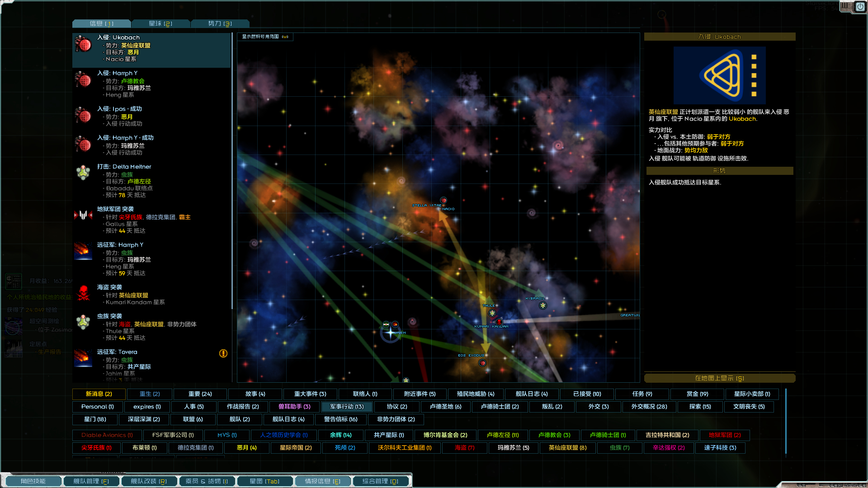The image size is (868, 488).
Task: Toggle the 军事行动 (13) filter tag
Action: (347, 407)
